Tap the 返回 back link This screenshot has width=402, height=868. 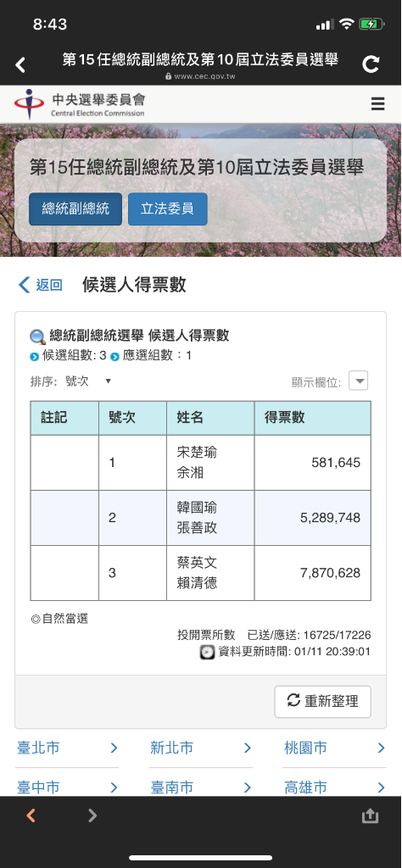coord(41,285)
